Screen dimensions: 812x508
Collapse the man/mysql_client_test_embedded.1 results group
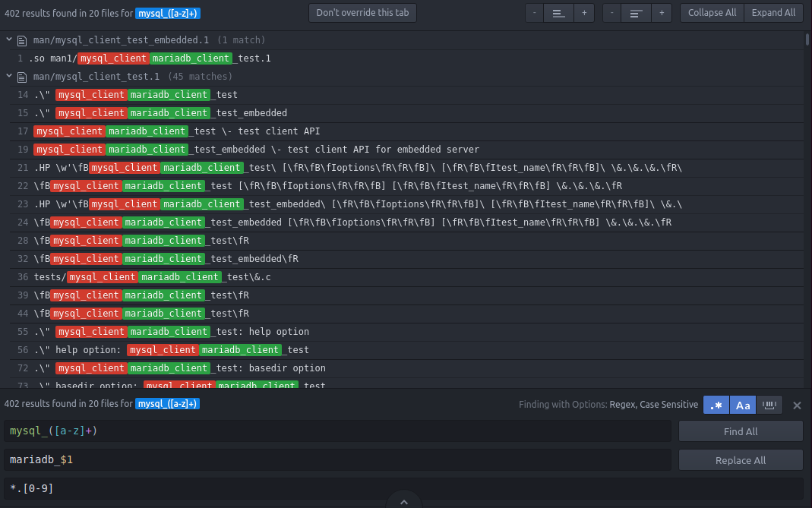pyautogui.click(x=9, y=39)
